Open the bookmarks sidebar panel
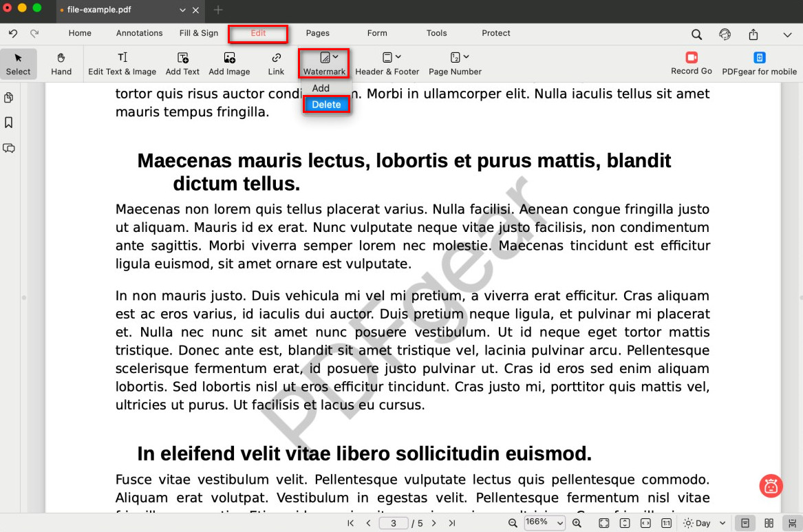 click(x=9, y=123)
